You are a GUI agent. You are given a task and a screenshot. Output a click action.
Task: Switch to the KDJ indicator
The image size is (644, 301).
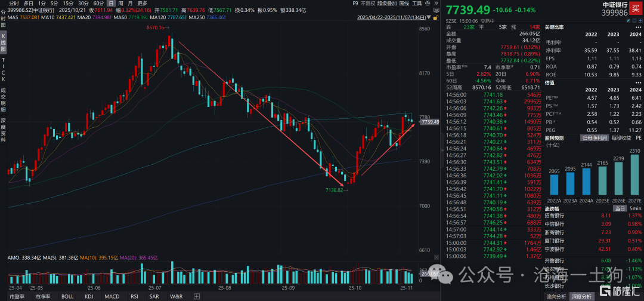point(89,296)
